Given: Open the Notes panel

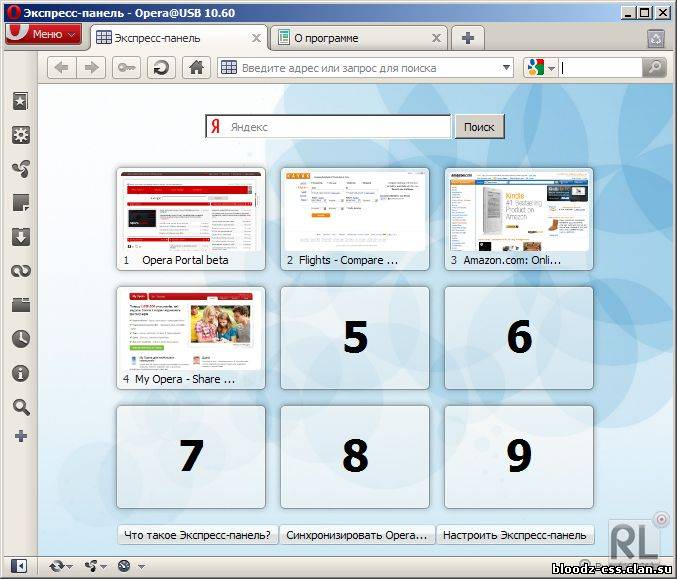Looking at the screenshot, I should (x=21, y=203).
